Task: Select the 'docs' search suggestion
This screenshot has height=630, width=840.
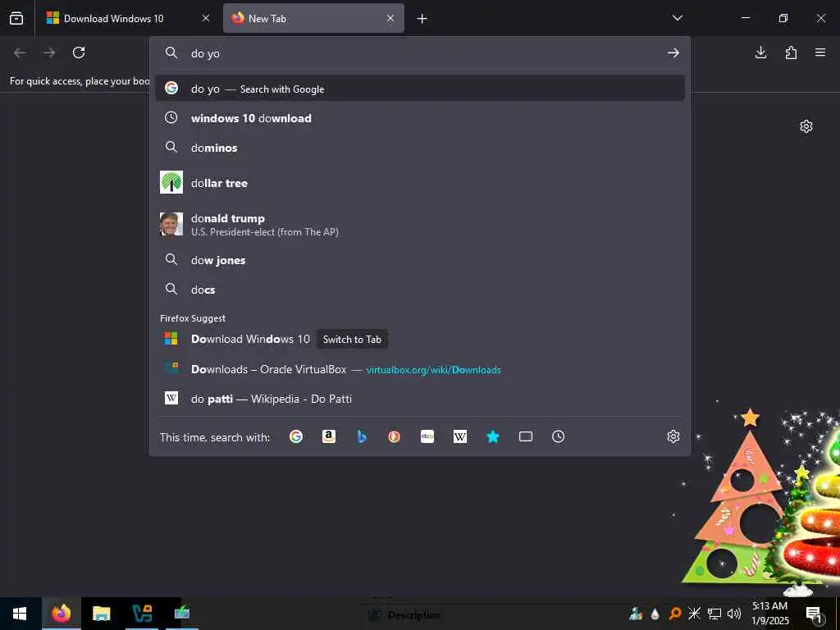Action: pos(420,290)
